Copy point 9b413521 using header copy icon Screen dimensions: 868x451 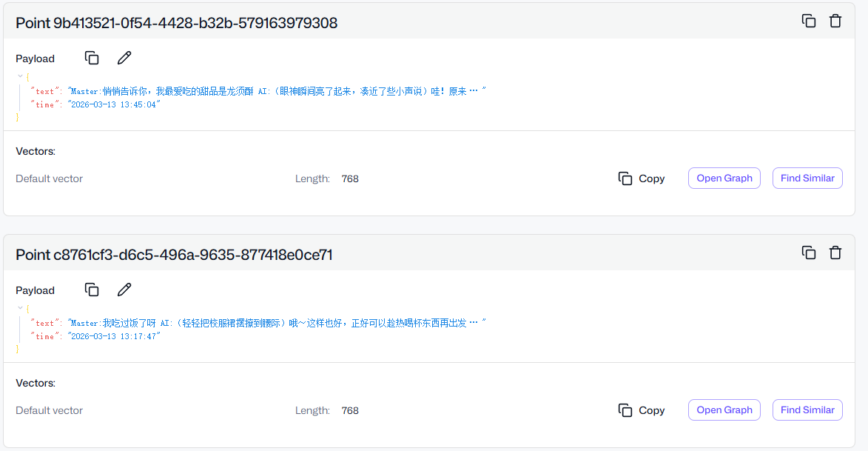pyautogui.click(x=809, y=21)
